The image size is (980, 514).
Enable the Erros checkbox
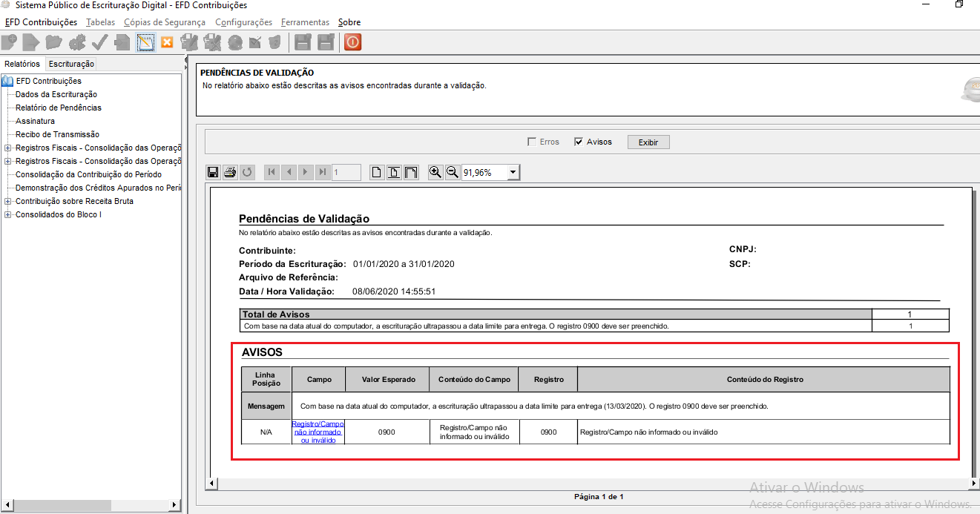pos(531,142)
